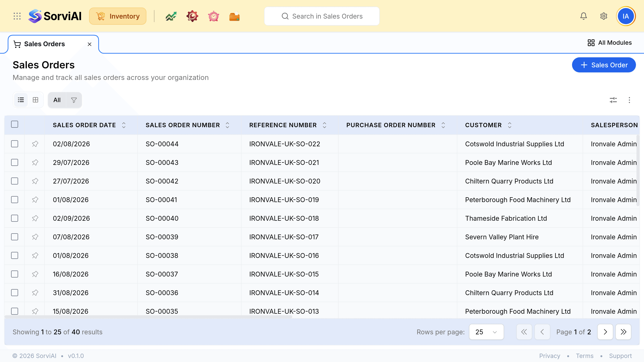Select the SO-00041 row checkbox
The height and width of the screenshot is (362, 644).
click(15, 200)
